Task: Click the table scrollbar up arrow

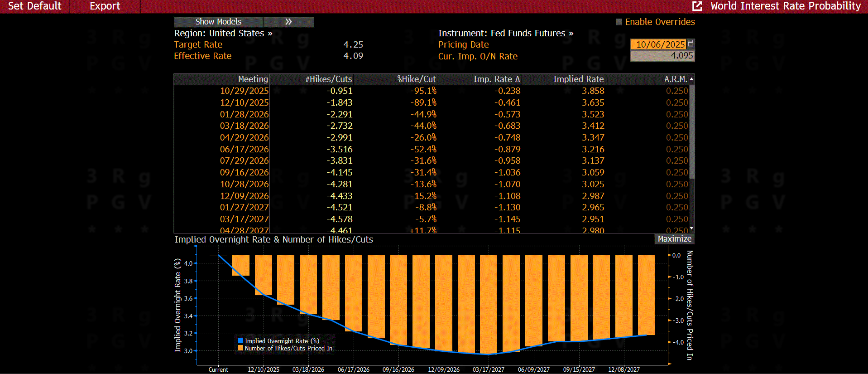Action: [x=691, y=79]
